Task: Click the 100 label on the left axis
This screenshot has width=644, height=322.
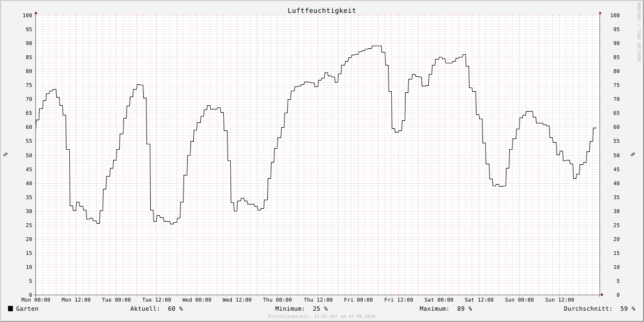Action: coord(27,16)
